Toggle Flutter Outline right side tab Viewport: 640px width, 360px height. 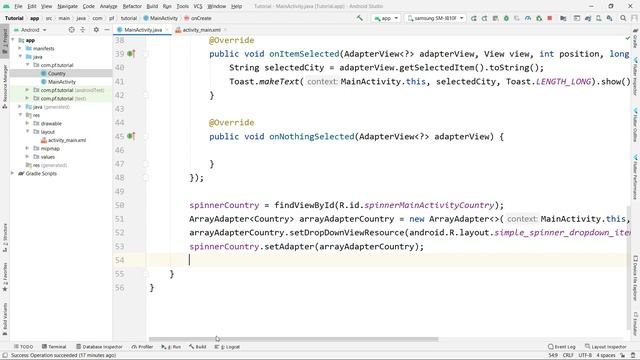(x=636, y=124)
